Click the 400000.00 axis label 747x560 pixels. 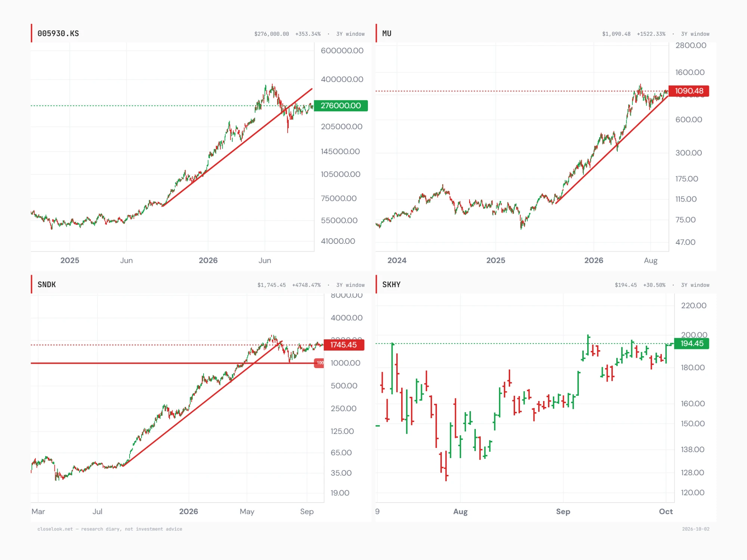click(x=342, y=80)
